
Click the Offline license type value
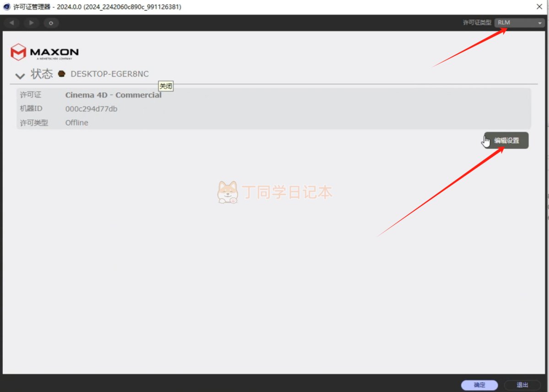coord(76,123)
